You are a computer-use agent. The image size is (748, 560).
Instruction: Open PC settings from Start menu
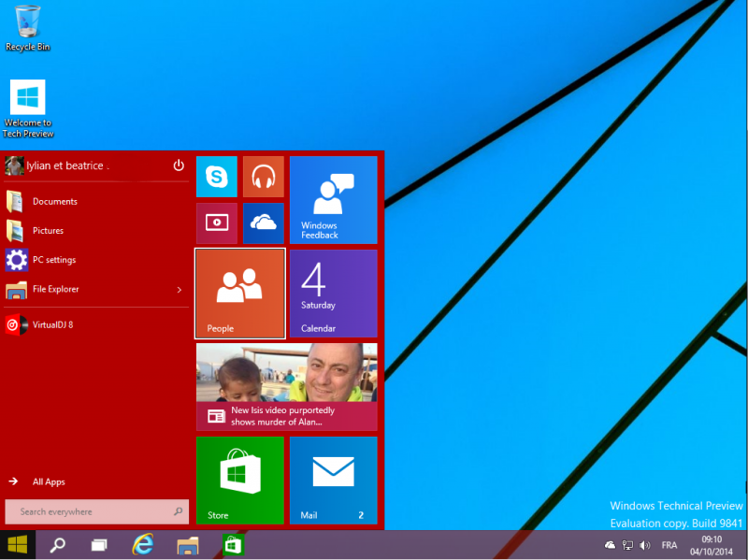(53, 260)
